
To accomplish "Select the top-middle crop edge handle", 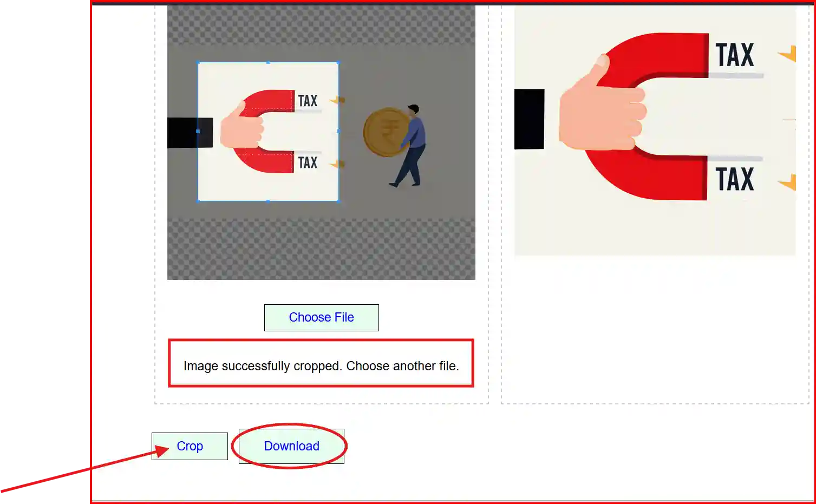I will (x=268, y=62).
